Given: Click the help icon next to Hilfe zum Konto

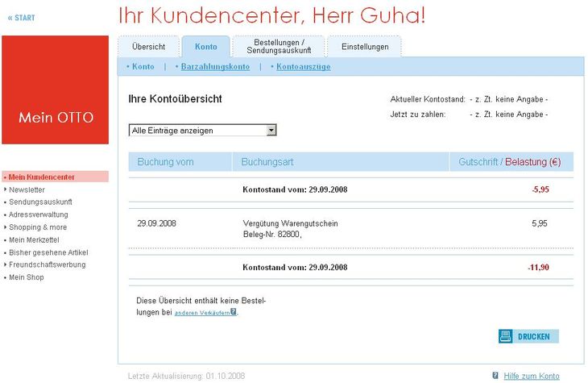Looking at the screenshot, I should click(x=495, y=377).
